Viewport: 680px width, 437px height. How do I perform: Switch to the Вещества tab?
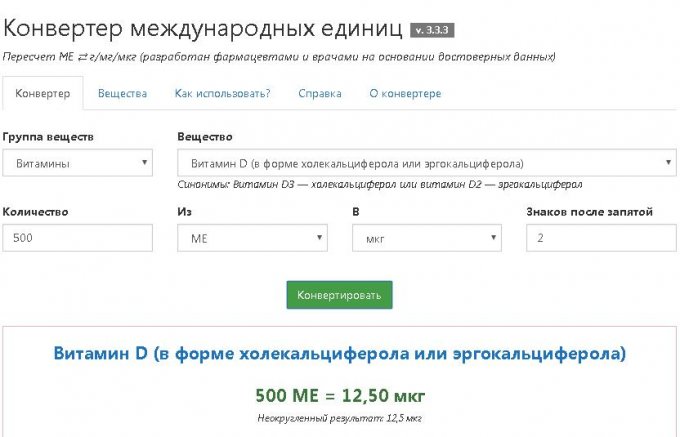(122, 93)
